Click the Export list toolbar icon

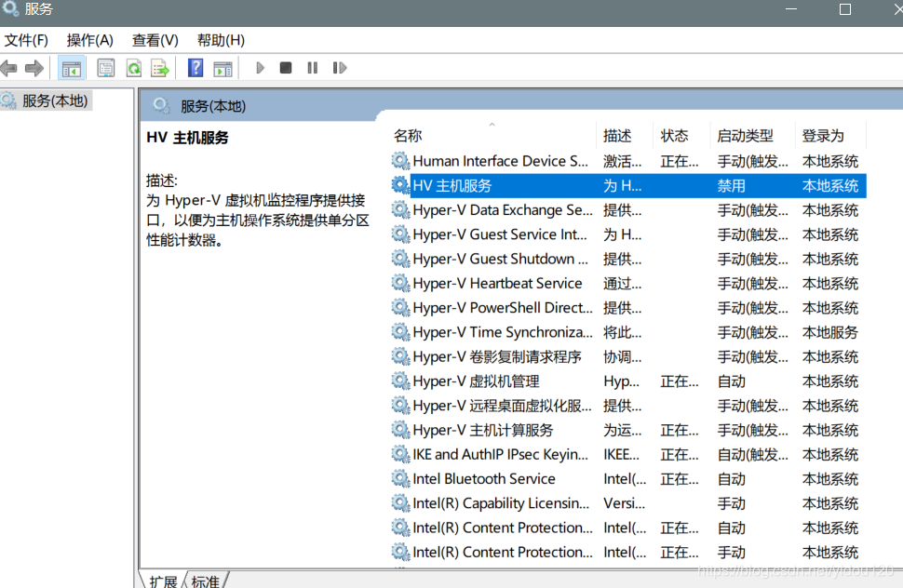(160, 69)
